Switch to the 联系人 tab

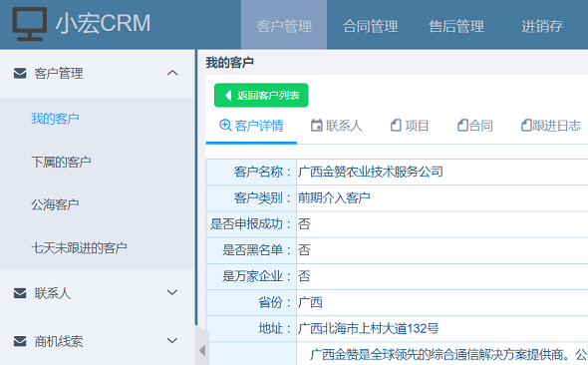coord(337,126)
